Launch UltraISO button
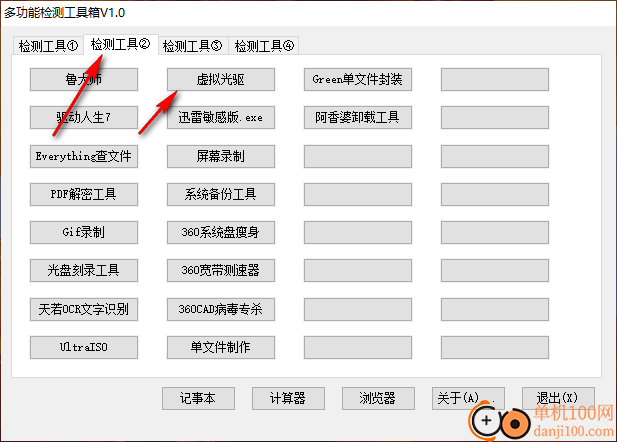The image size is (617, 442). (x=84, y=347)
